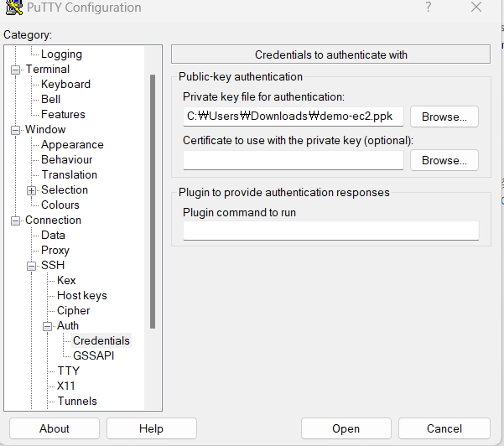Open the Tunnels settings category

[x=77, y=402]
